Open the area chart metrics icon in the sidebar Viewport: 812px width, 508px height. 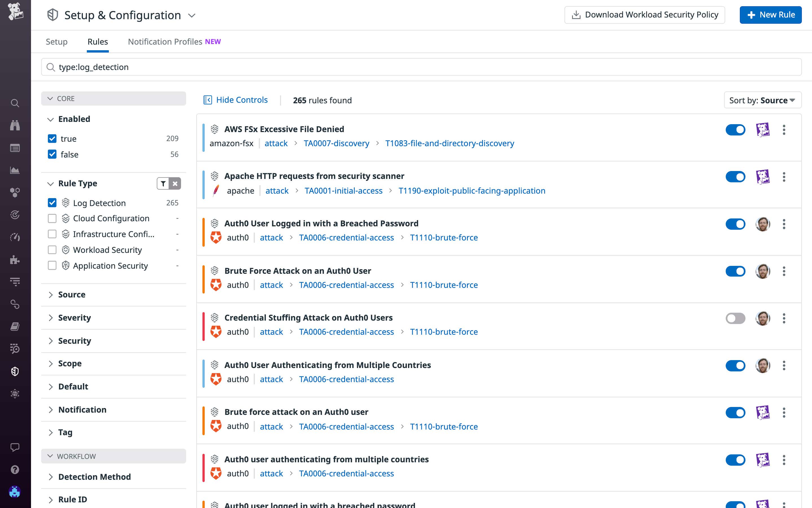click(15, 170)
